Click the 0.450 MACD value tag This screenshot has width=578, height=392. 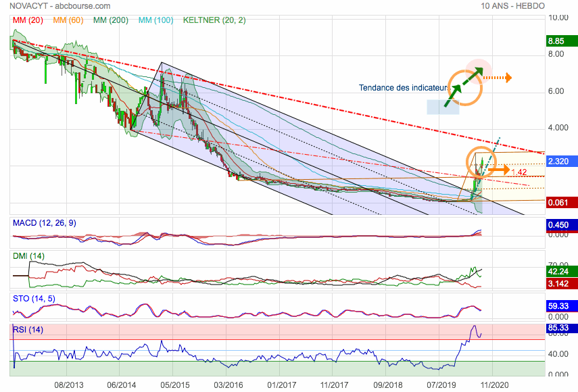(x=562, y=225)
